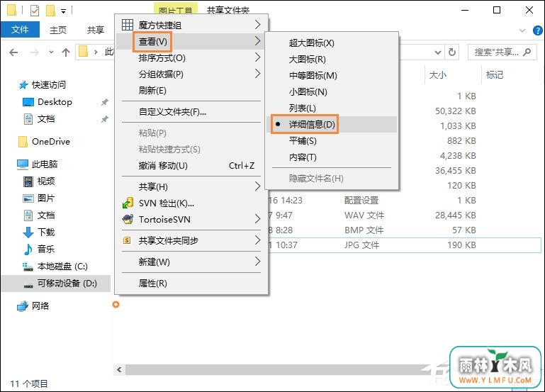Expand 排序方式(O) submenu
This screenshot has width=545, height=392.
point(191,57)
